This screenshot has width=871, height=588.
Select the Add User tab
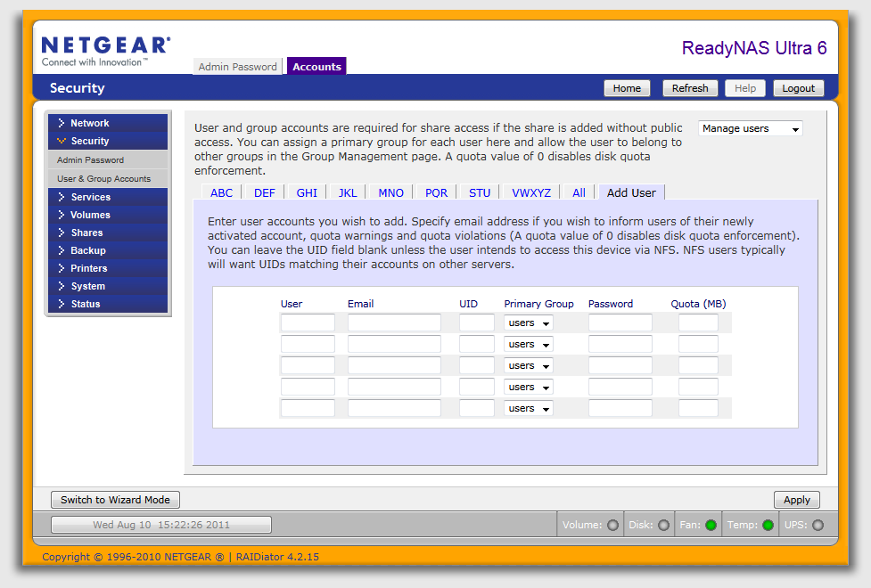click(631, 192)
